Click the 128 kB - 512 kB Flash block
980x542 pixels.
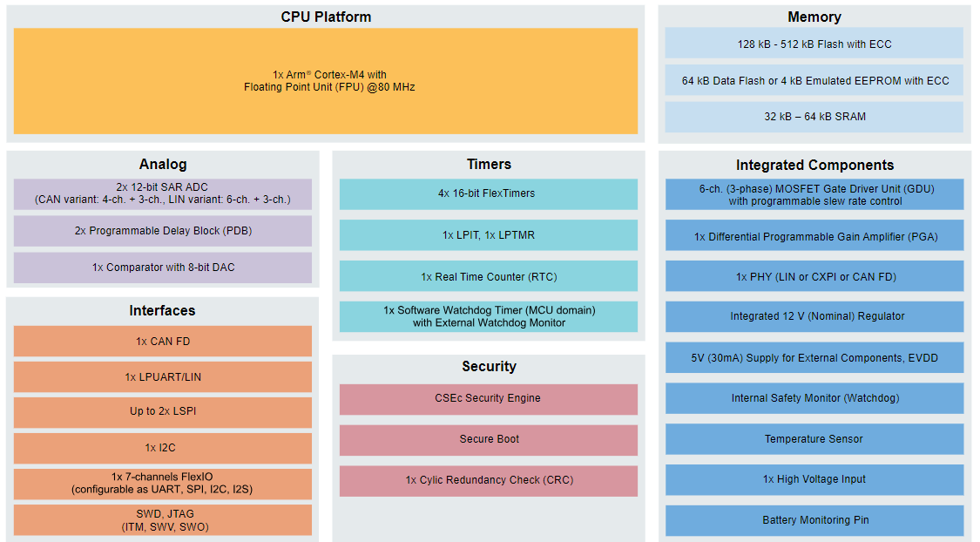coord(814,43)
